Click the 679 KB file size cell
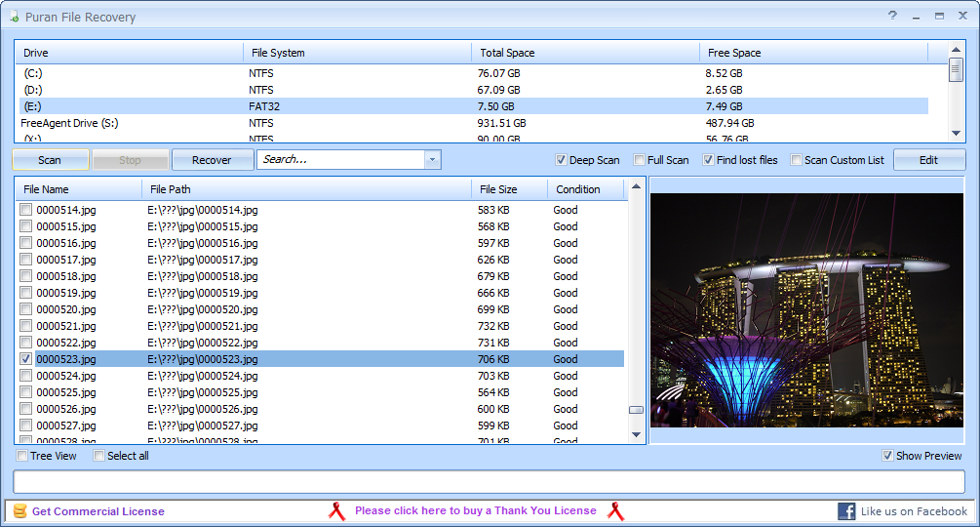Screen dimensions: 980x527 pos(493,276)
